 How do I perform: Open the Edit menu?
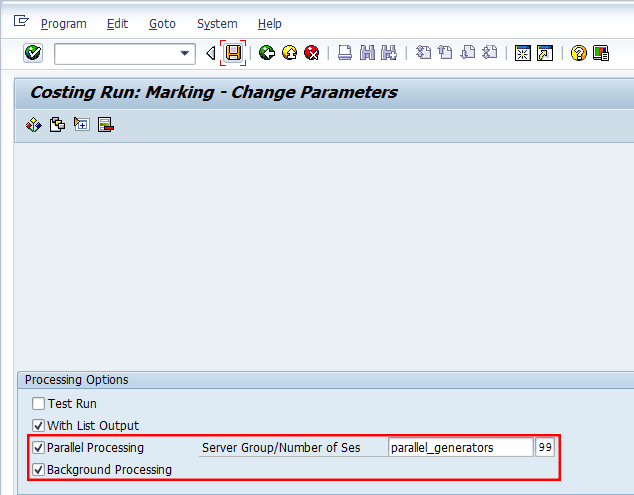tap(117, 24)
